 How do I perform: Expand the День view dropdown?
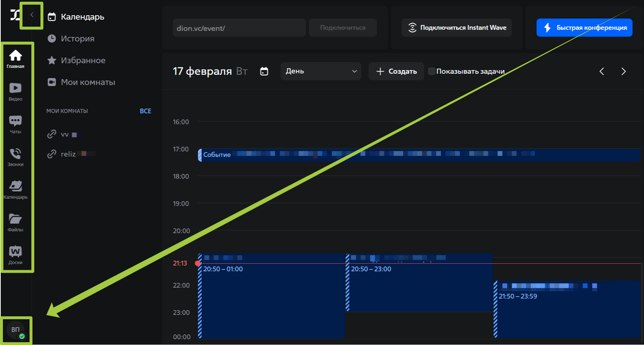320,71
